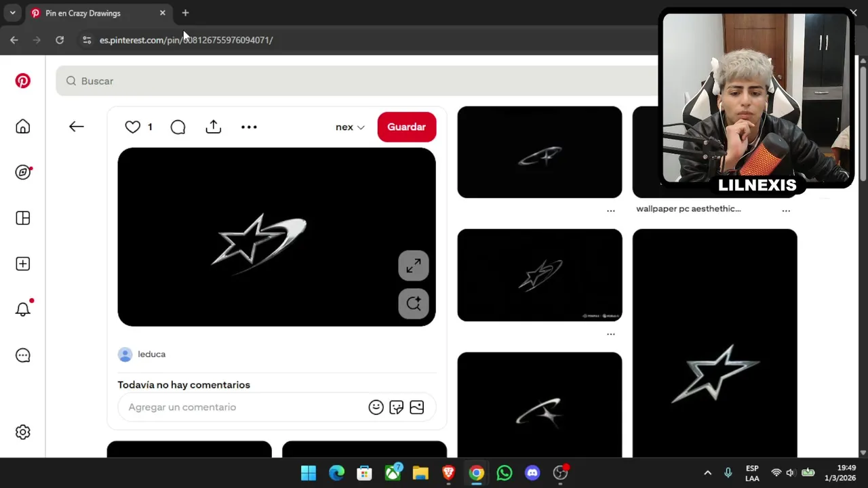This screenshot has height=488, width=868.
Task: Insert emoji in comment box
Action: (376, 407)
